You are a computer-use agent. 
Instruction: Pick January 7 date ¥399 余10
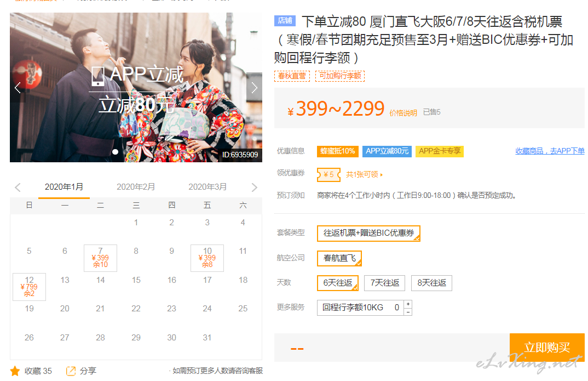pyautogui.click(x=101, y=258)
